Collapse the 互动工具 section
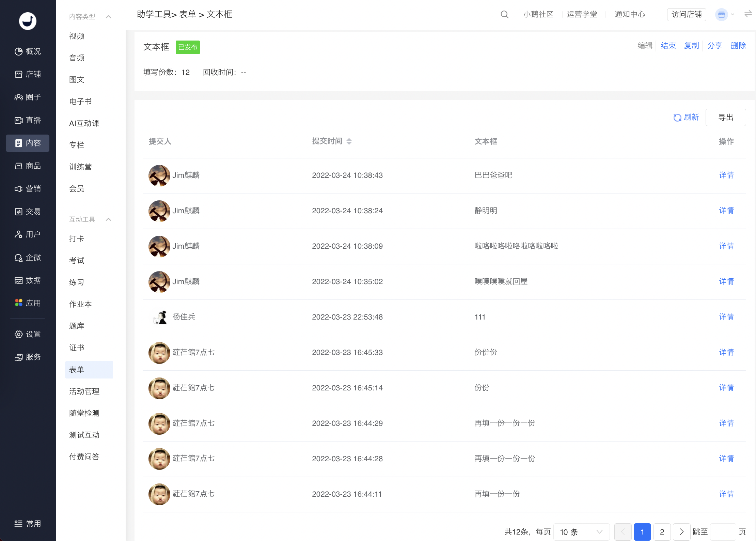The image size is (756, 541). tap(109, 219)
